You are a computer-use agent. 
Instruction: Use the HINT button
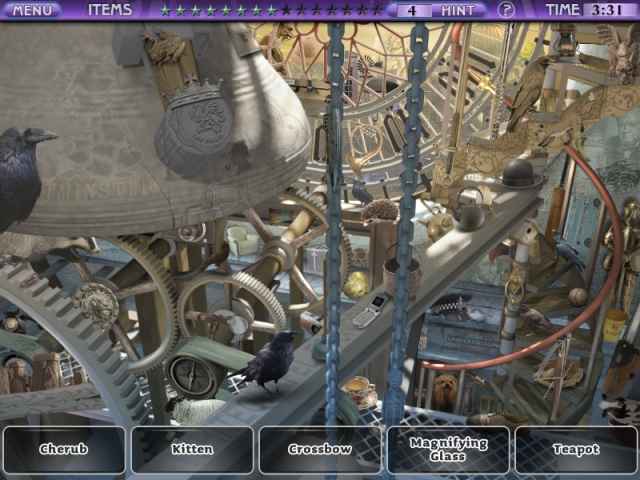[459, 10]
